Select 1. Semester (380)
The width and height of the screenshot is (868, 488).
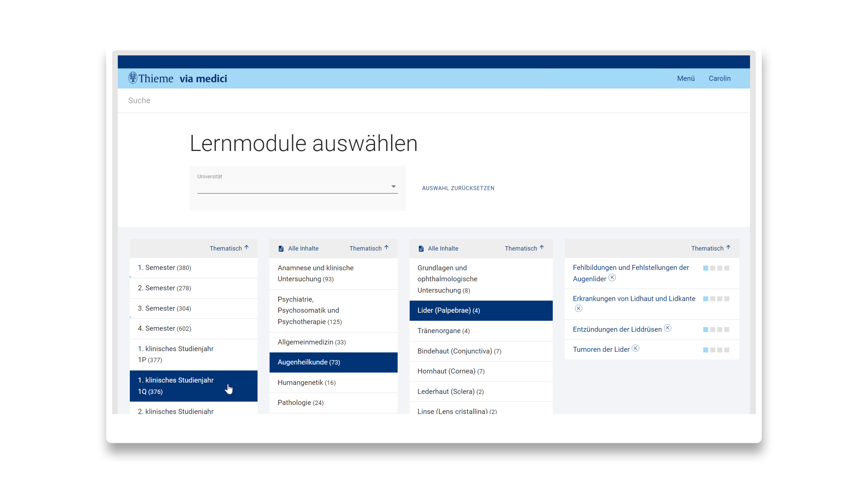[x=193, y=268]
